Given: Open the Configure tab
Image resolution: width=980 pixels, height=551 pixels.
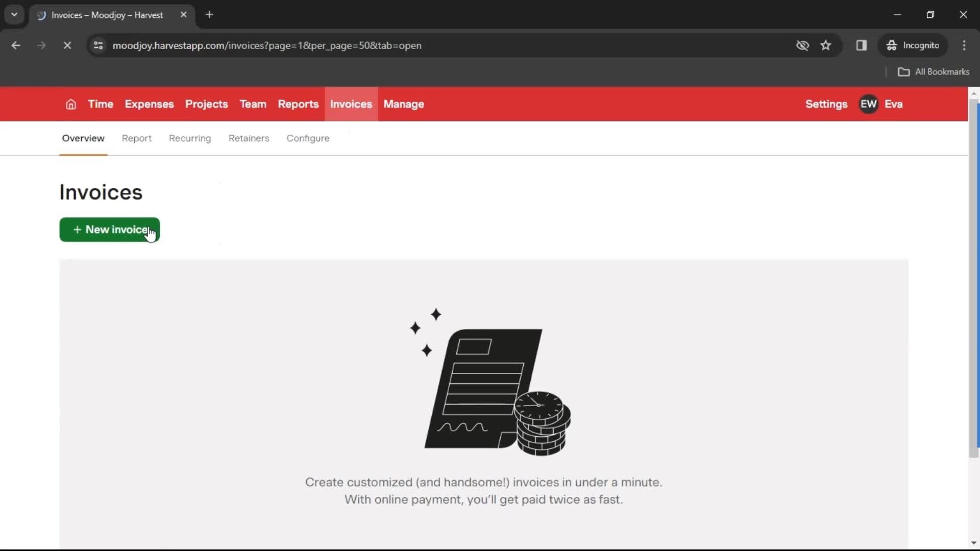Looking at the screenshot, I should coord(308,138).
